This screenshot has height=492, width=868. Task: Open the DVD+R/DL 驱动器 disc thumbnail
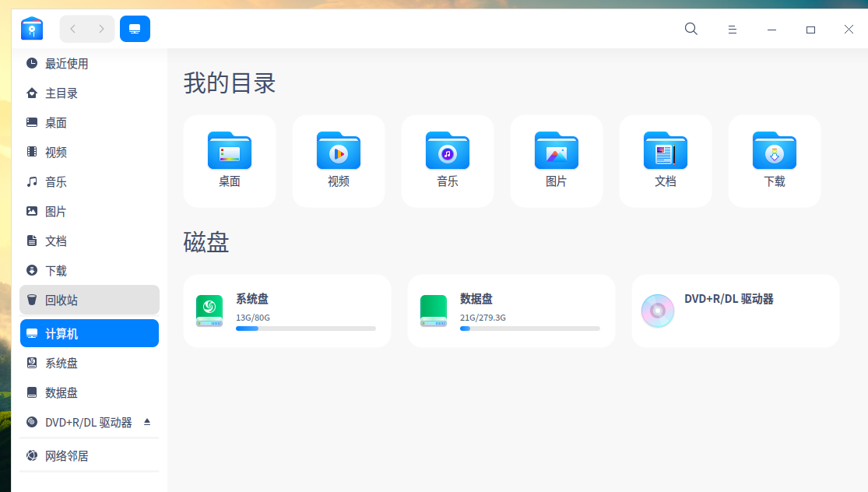point(658,310)
